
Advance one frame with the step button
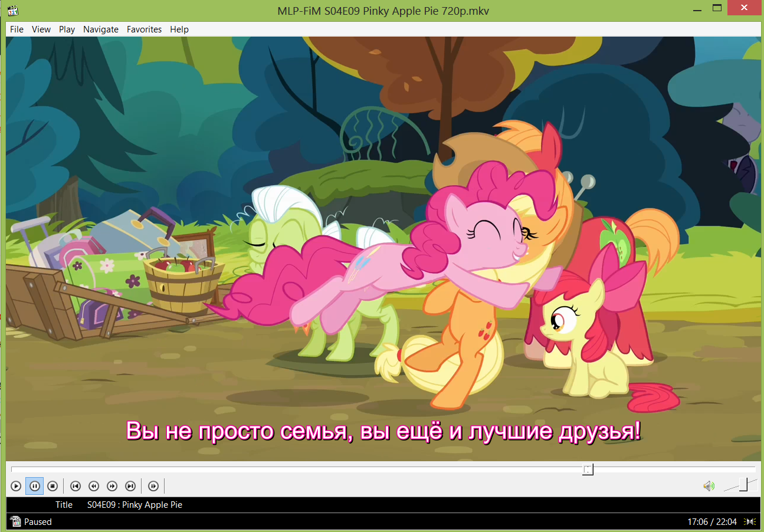153,486
